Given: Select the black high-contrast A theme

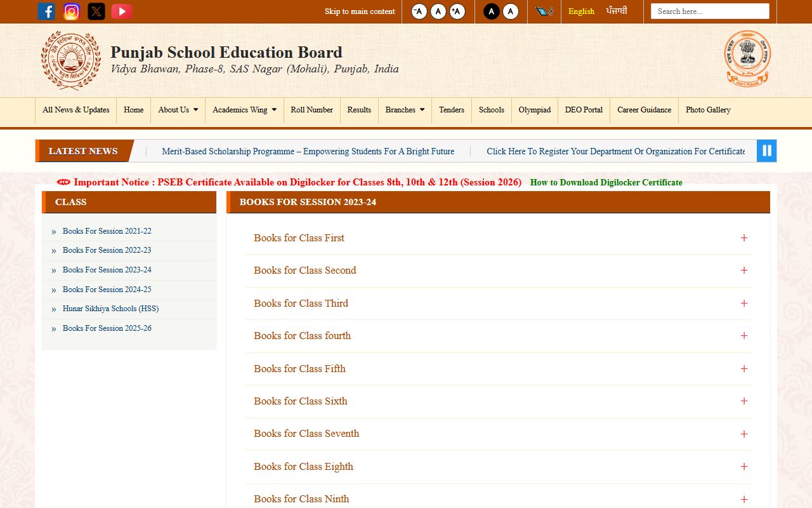Looking at the screenshot, I should [x=492, y=11].
